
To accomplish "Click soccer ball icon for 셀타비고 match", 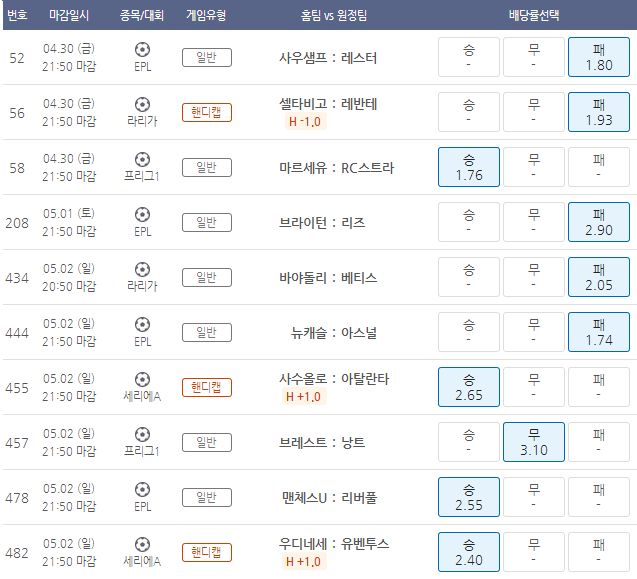I will pyautogui.click(x=142, y=105).
